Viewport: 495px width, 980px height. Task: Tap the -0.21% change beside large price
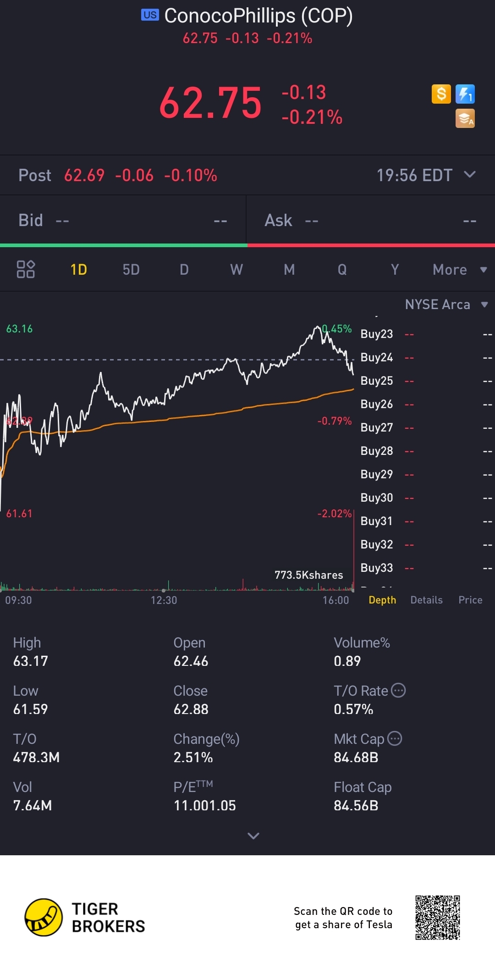[x=312, y=117]
